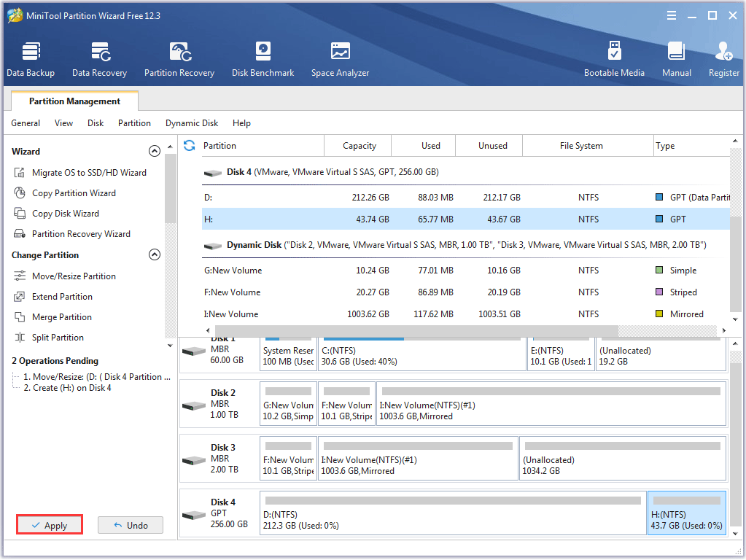This screenshot has height=560, width=746.
Task: Open the Help menu
Action: point(241,123)
